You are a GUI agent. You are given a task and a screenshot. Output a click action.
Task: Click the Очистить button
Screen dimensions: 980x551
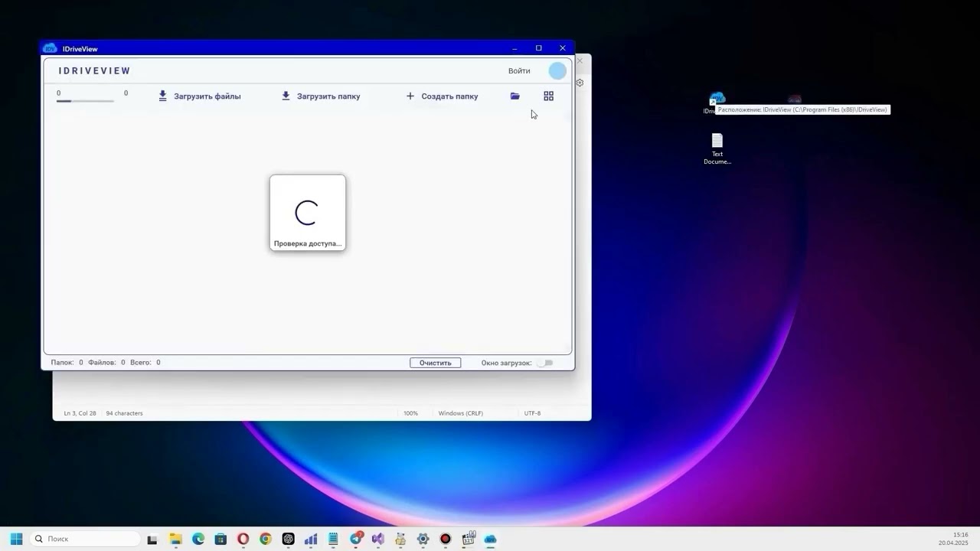435,363
